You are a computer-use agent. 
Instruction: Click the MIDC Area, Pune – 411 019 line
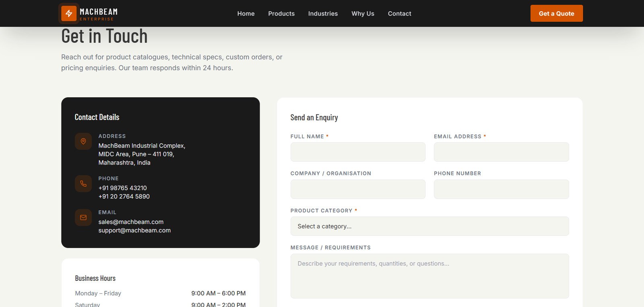click(x=136, y=154)
